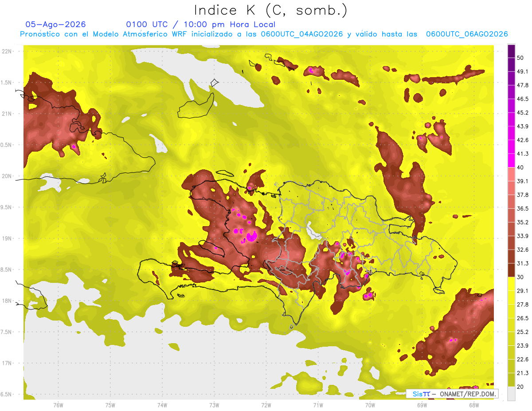Screen dimensions: 532x411
Task: Click the "0100 UTC / 10:00 pm Hora Local" time text
Action: pos(200,24)
